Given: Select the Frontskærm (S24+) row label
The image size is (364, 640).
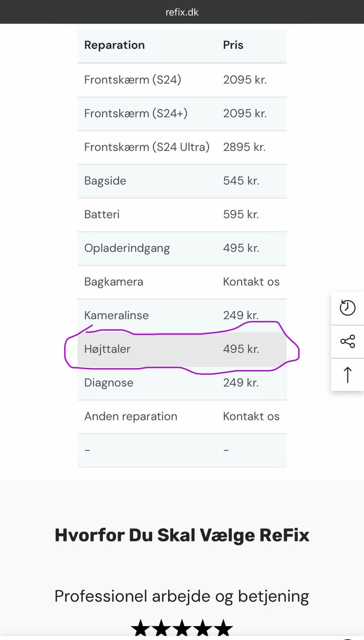Looking at the screenshot, I should coord(136,113).
